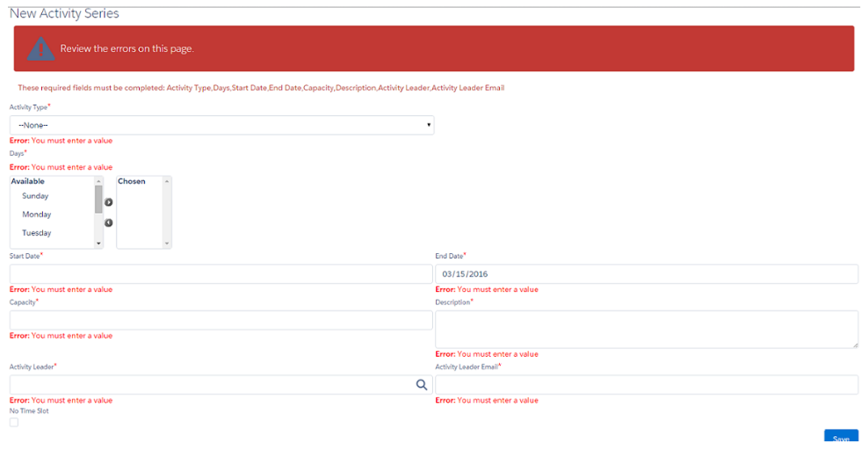The image size is (868, 451).
Task: Click the End Date field showing 03/15/2016
Action: (x=646, y=274)
